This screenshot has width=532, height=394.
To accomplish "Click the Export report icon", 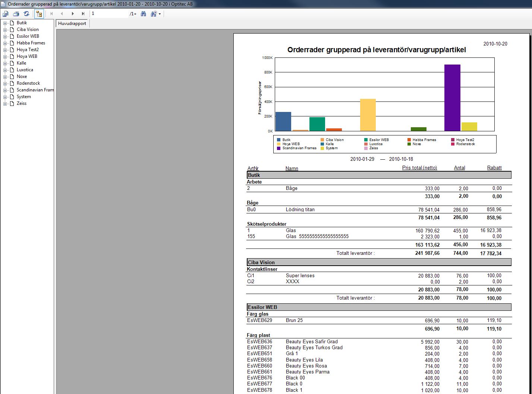I will (6, 14).
